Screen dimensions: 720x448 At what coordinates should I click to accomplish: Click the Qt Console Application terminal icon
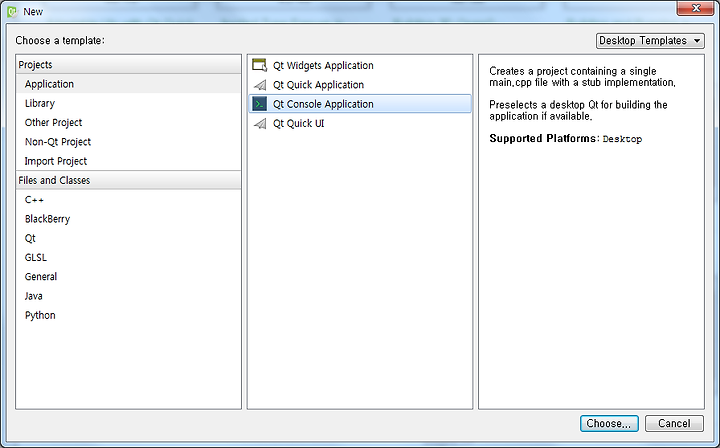[x=259, y=104]
